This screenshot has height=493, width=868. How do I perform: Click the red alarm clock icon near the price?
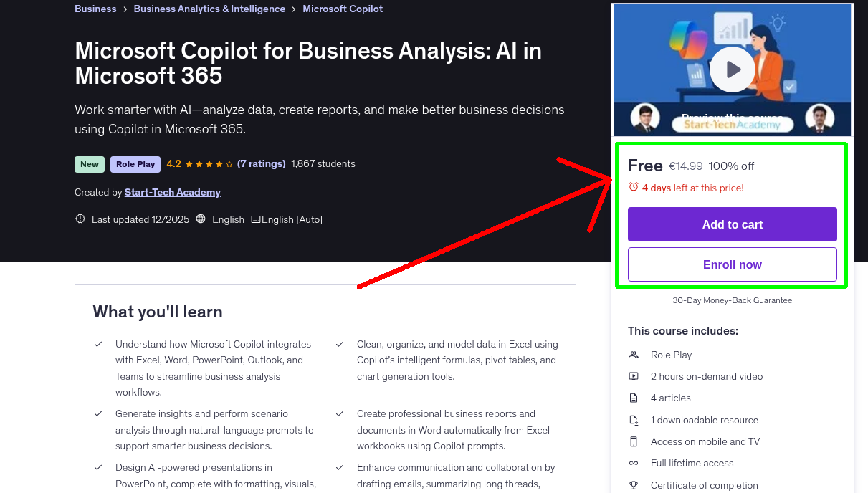coord(634,185)
